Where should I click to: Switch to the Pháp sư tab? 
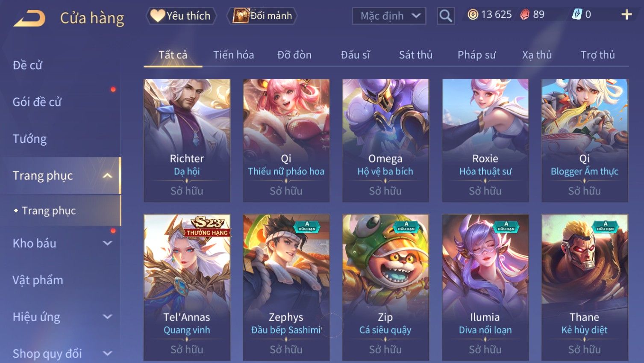click(x=476, y=55)
